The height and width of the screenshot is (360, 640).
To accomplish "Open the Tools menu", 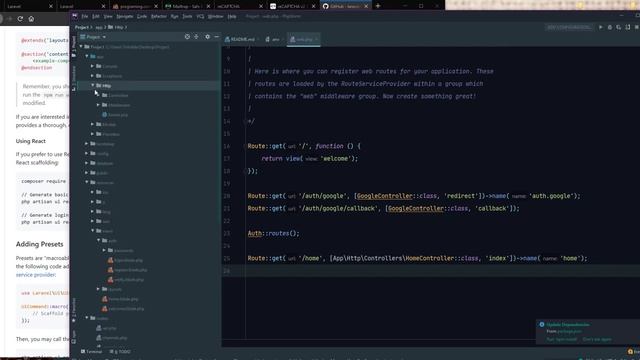I will coord(187,16).
